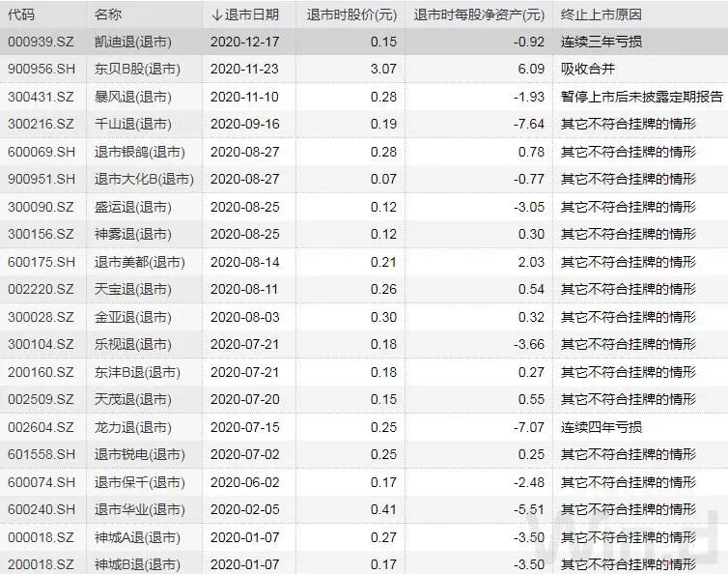Select stock code 600175.SH
This screenshot has width=728, height=574.
tap(42, 262)
